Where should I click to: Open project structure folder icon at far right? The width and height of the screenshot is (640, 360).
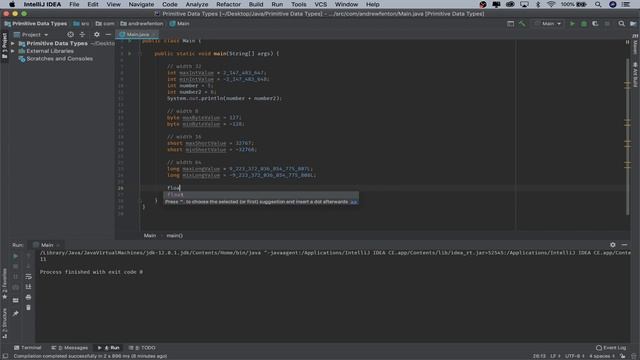[633, 24]
